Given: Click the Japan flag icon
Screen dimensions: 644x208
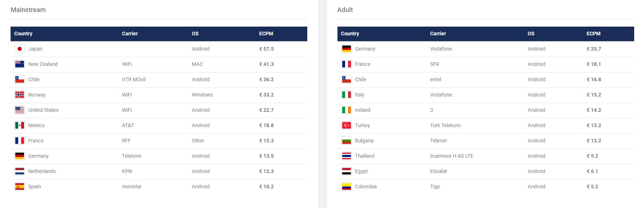Looking at the screenshot, I should click(20, 49).
